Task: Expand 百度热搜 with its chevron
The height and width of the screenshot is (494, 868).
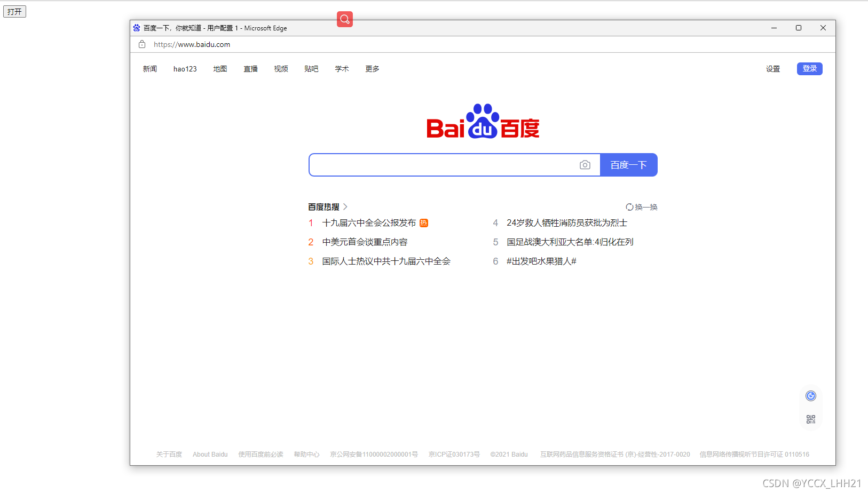Action: (345, 206)
